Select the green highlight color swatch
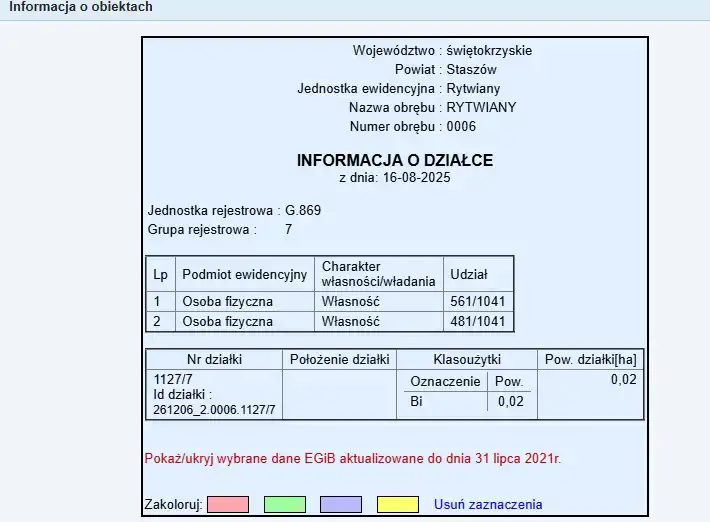Image resolution: width=710 pixels, height=522 pixels. pyautogui.click(x=284, y=505)
